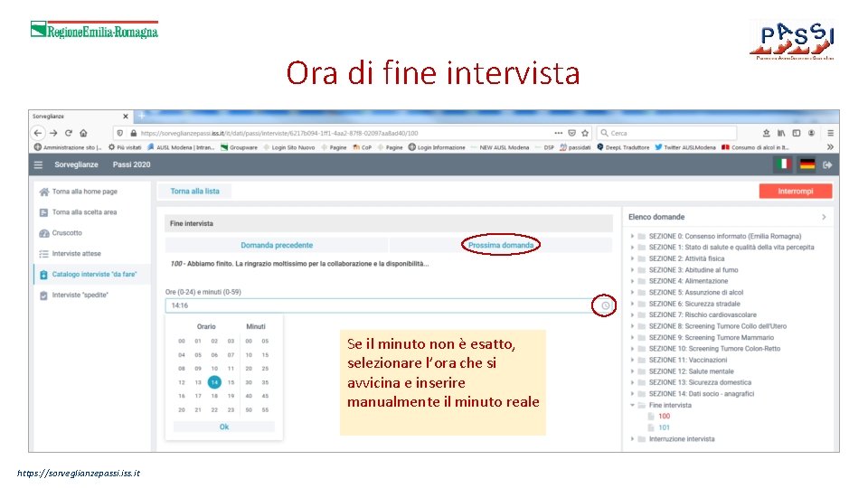Open the Sorveglianze hamburger sidebar menu
The image size is (868, 488).
38,164
